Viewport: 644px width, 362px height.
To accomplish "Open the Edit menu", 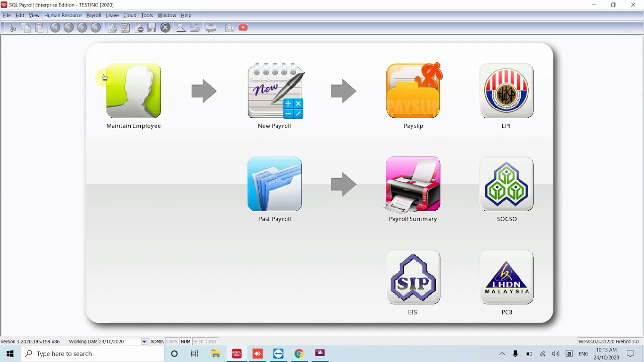I will (x=20, y=16).
